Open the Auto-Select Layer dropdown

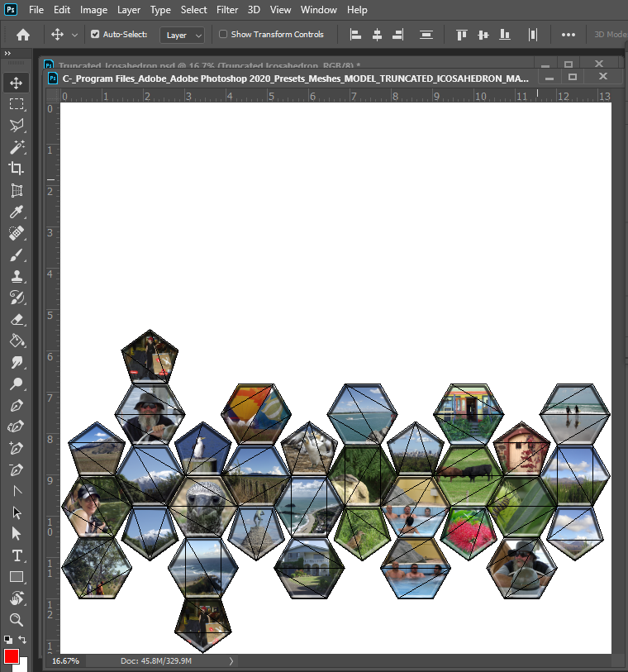click(182, 36)
